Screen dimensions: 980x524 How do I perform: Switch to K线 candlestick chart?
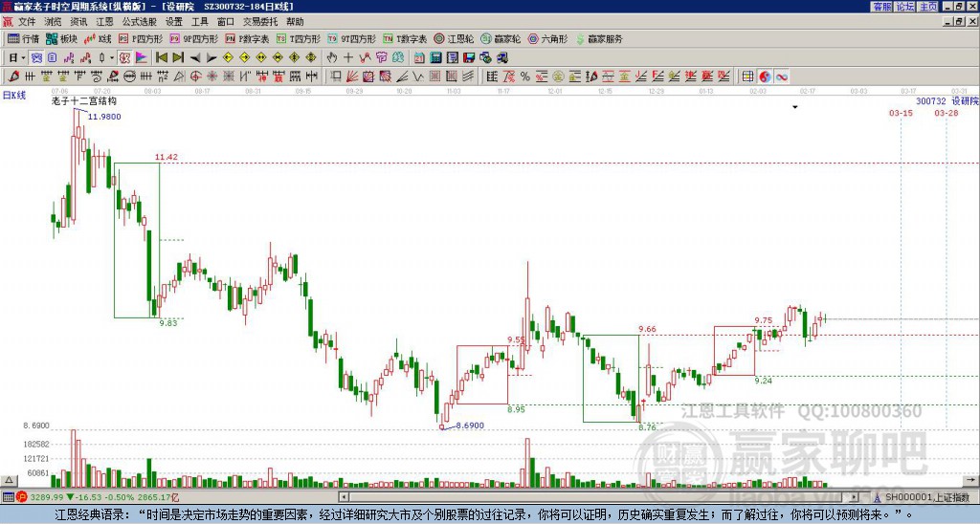[x=98, y=38]
